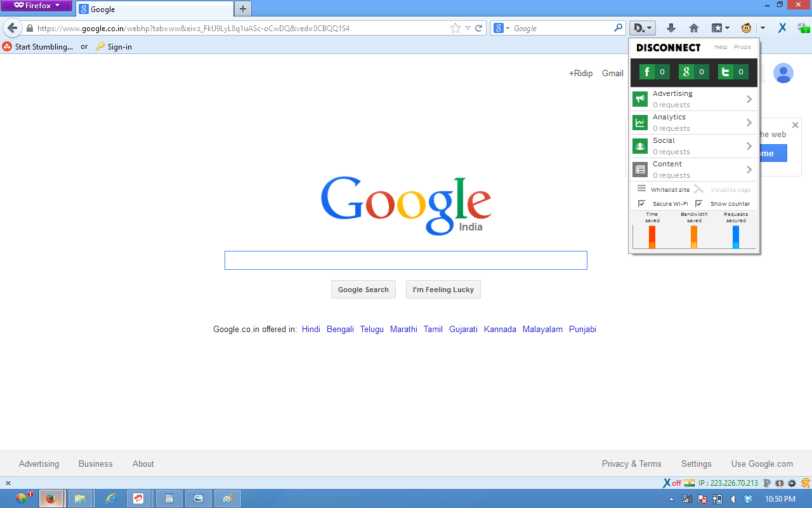Click the Requests secured blue bar

tap(736, 237)
